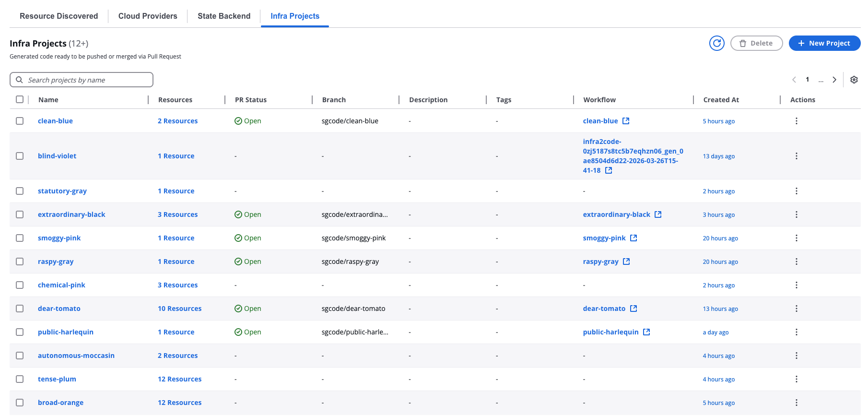The height and width of the screenshot is (416, 868).
Task: Select the smoggy-pink project checkbox
Action: click(20, 238)
